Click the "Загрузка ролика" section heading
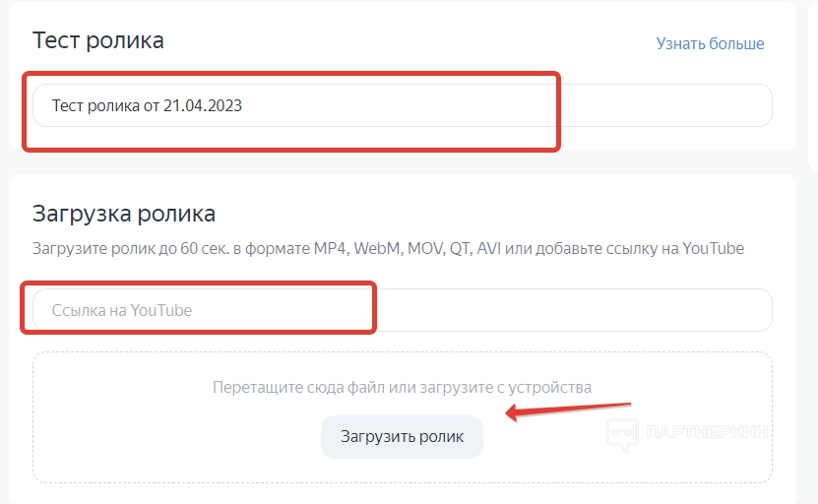The width and height of the screenshot is (818, 504). pos(124,214)
